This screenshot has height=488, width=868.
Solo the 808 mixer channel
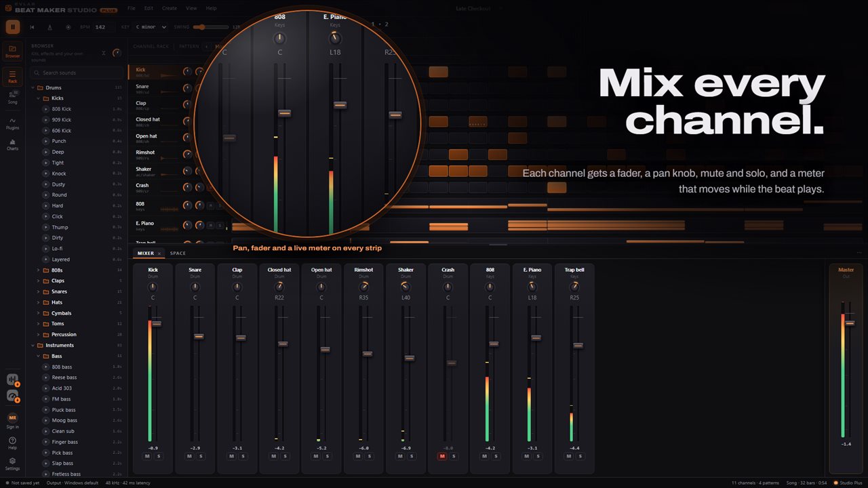click(496, 456)
